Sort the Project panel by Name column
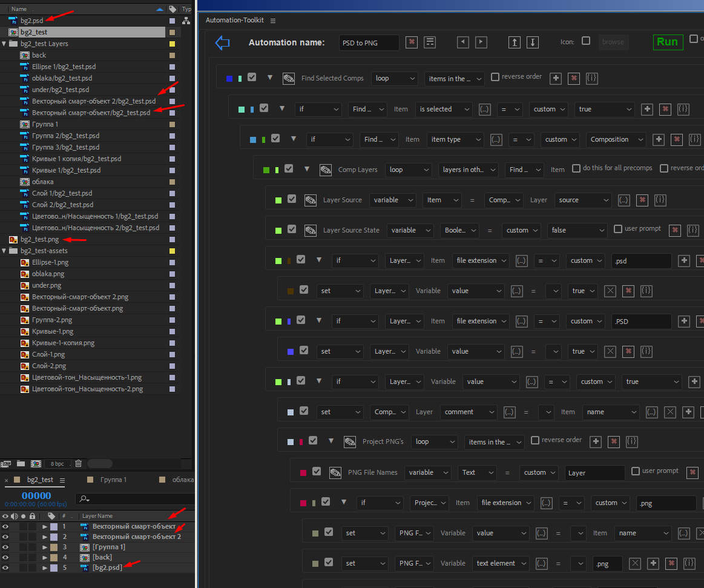Screen dimensions: 704x588 point(19,9)
